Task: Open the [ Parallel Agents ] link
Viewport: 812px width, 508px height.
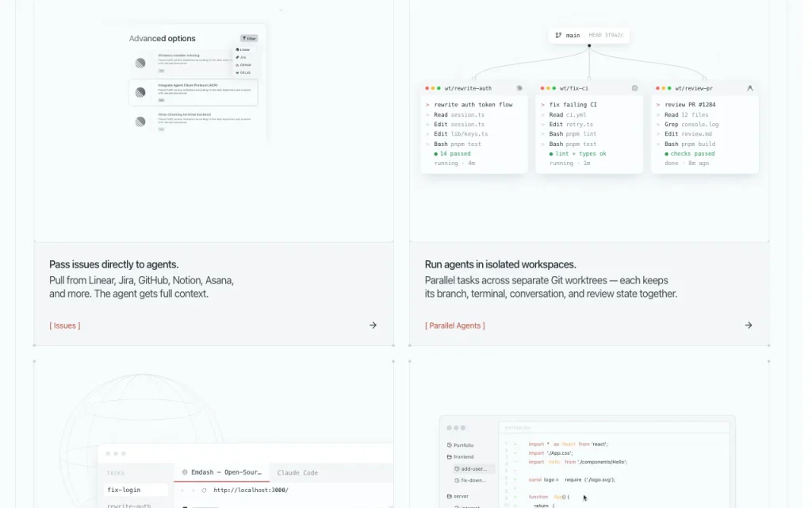Action: (x=455, y=325)
